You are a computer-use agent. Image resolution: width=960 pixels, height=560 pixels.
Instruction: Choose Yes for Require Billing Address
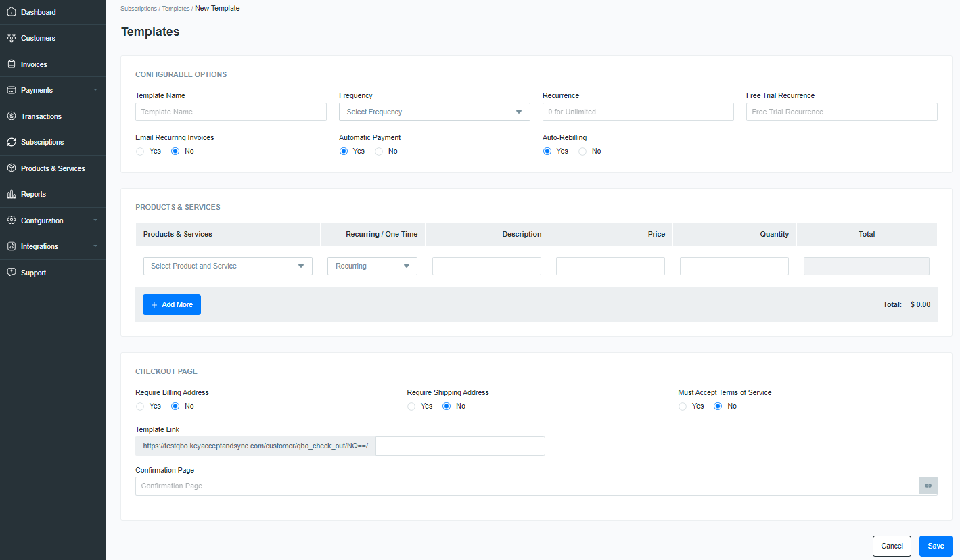click(x=140, y=406)
